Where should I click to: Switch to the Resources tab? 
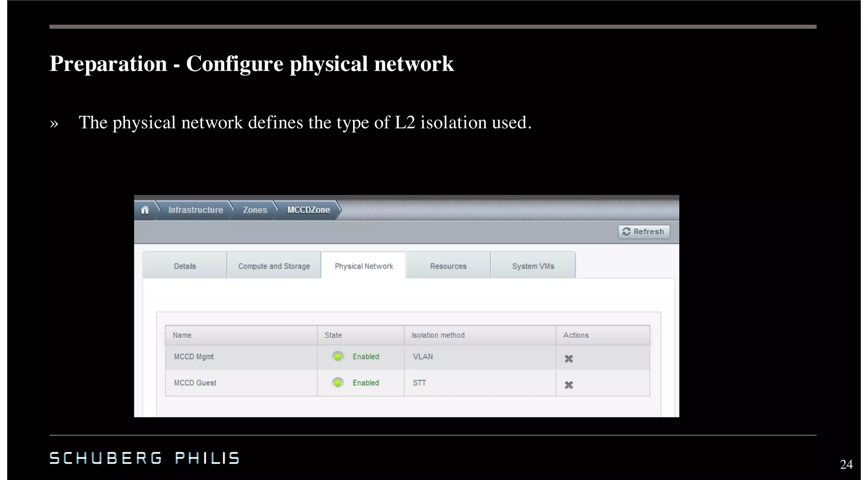pyautogui.click(x=448, y=266)
